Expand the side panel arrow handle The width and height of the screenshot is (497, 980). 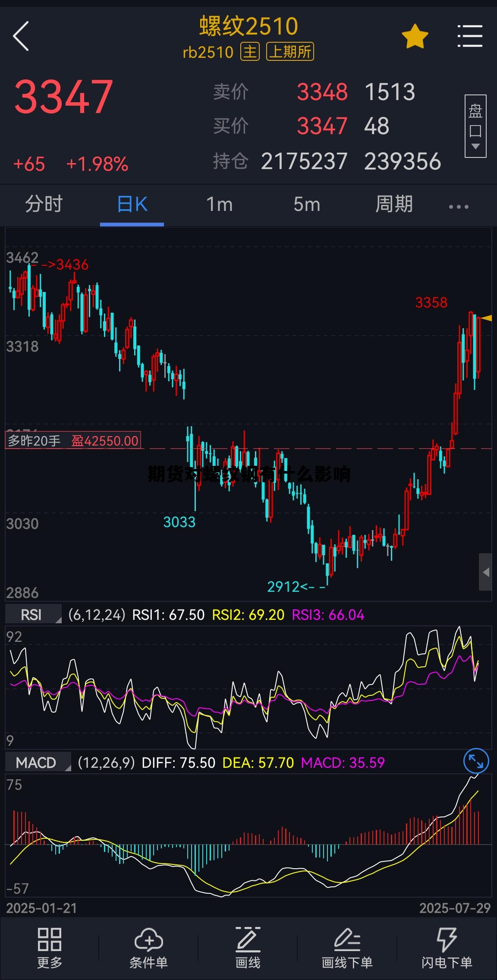pos(486,572)
